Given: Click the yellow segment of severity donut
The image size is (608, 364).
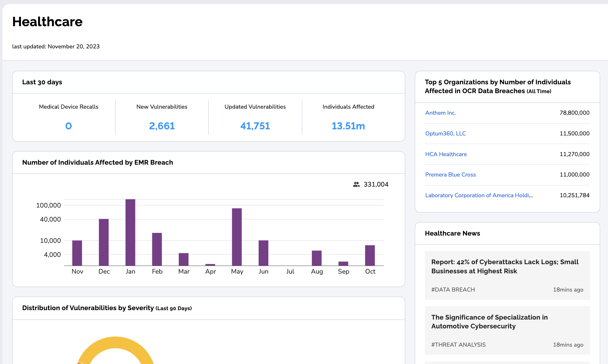Looking at the screenshot, I should (116, 343).
